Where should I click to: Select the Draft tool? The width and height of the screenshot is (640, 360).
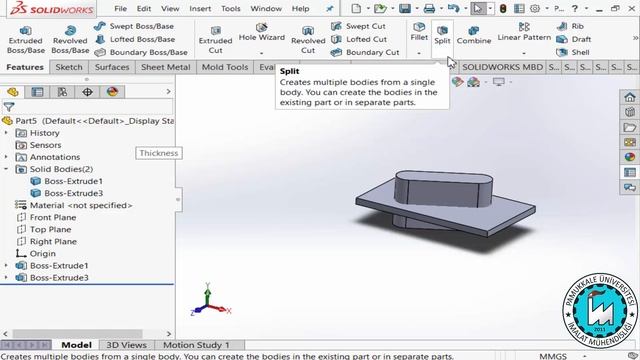[x=573, y=39]
